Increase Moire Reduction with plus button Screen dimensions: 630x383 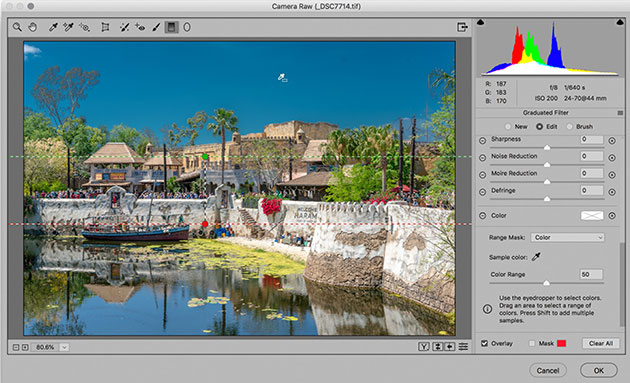[x=612, y=175]
